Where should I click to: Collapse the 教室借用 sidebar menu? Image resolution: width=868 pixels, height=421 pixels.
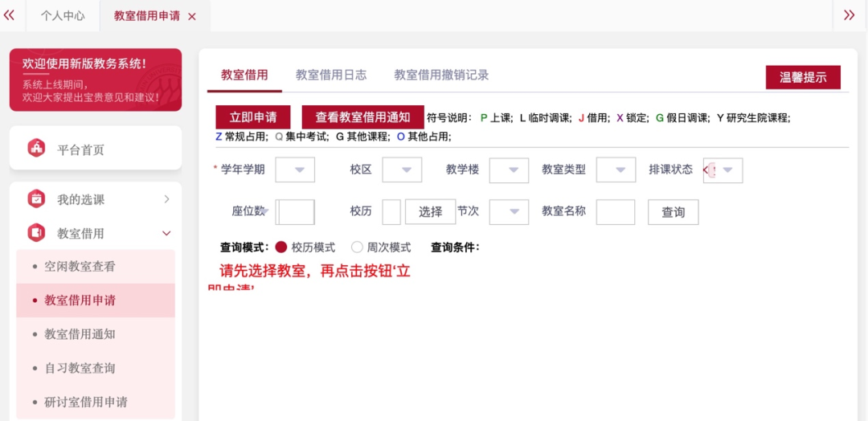(x=166, y=233)
